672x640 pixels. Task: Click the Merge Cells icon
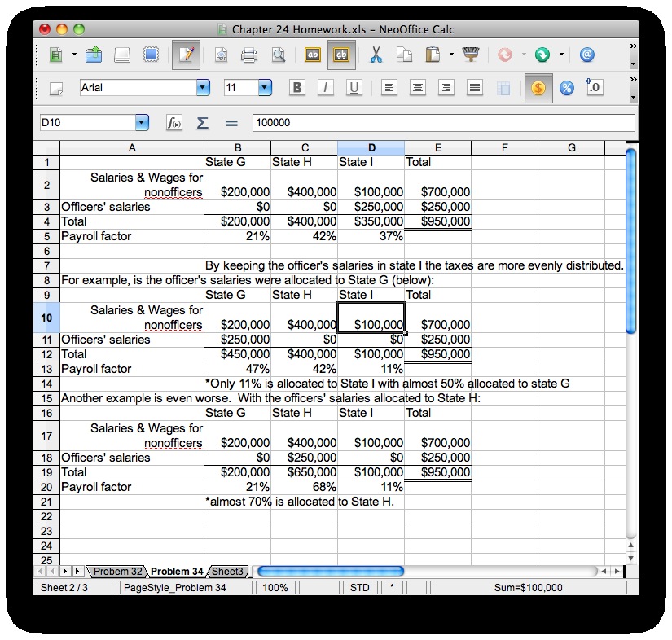503,88
